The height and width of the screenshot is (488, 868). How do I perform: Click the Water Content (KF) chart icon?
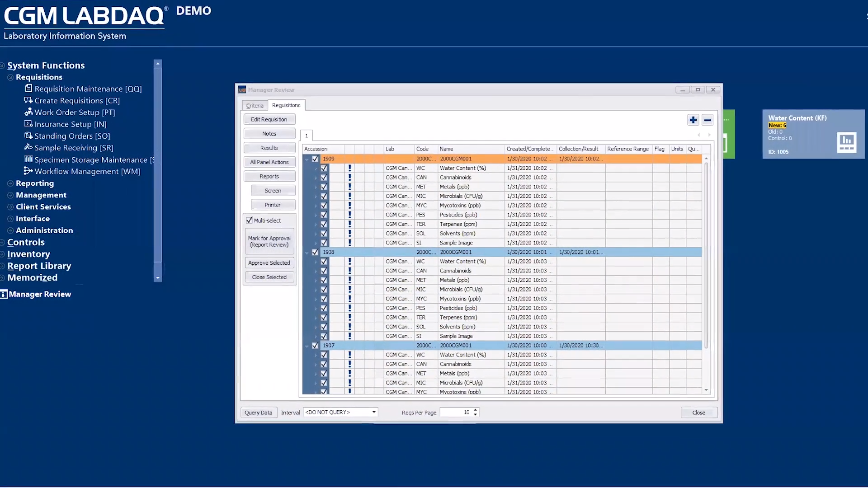(x=846, y=142)
